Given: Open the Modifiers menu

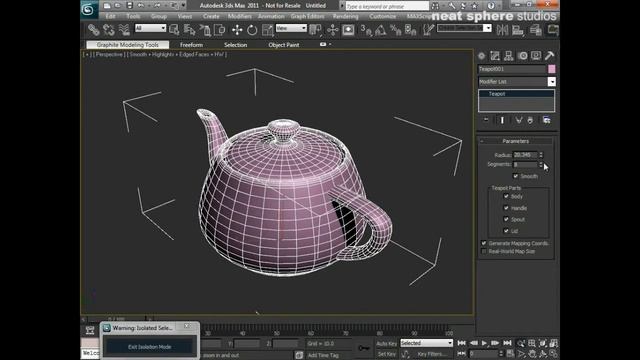Looking at the screenshot, I should click(240, 16).
